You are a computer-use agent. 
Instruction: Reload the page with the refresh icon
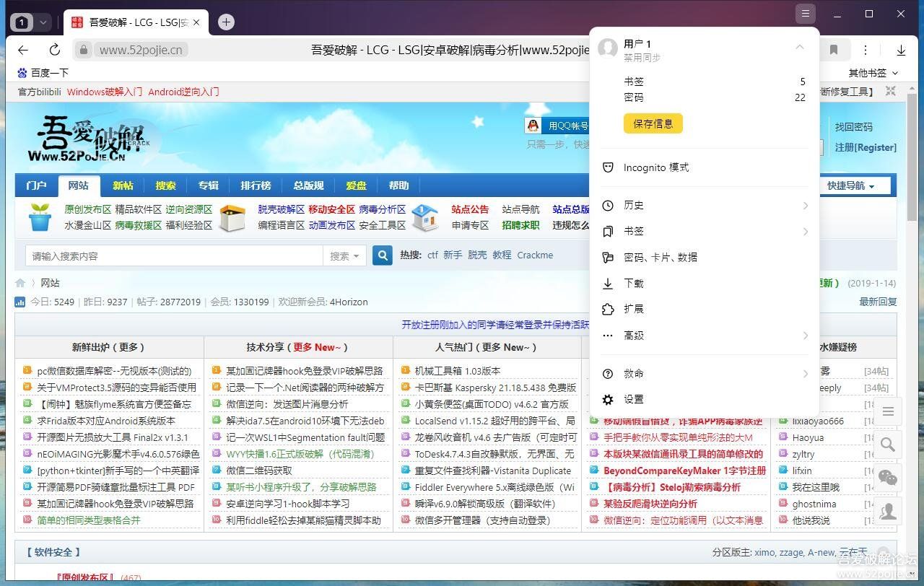(54, 49)
